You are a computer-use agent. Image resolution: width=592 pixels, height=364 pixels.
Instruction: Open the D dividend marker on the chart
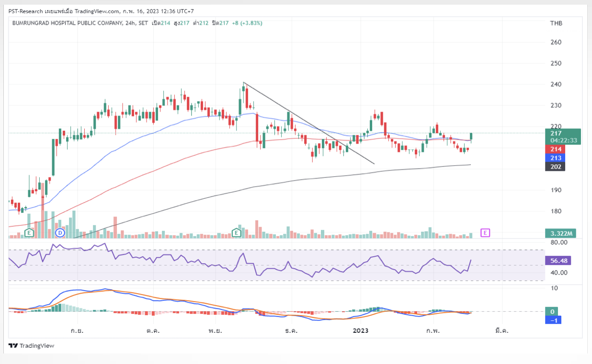60,233
